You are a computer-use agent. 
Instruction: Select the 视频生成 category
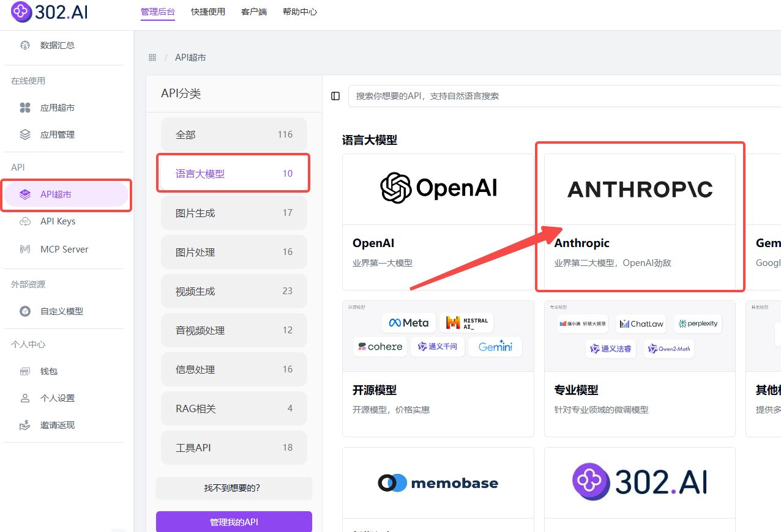tap(234, 291)
